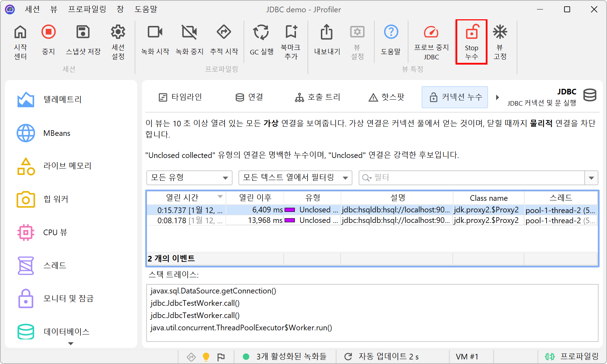Open the 모든 유형 type dropdown
Viewport: 607px width, 364px height.
[x=189, y=178]
